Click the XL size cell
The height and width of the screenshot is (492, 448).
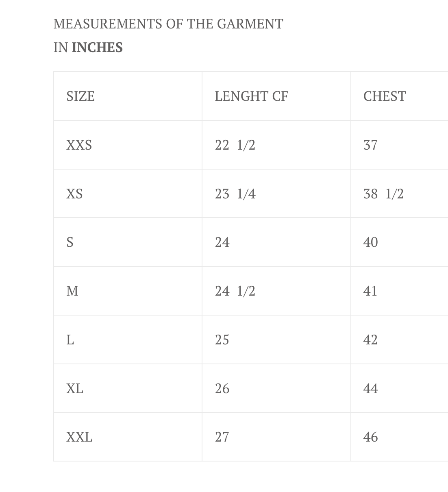75,389
